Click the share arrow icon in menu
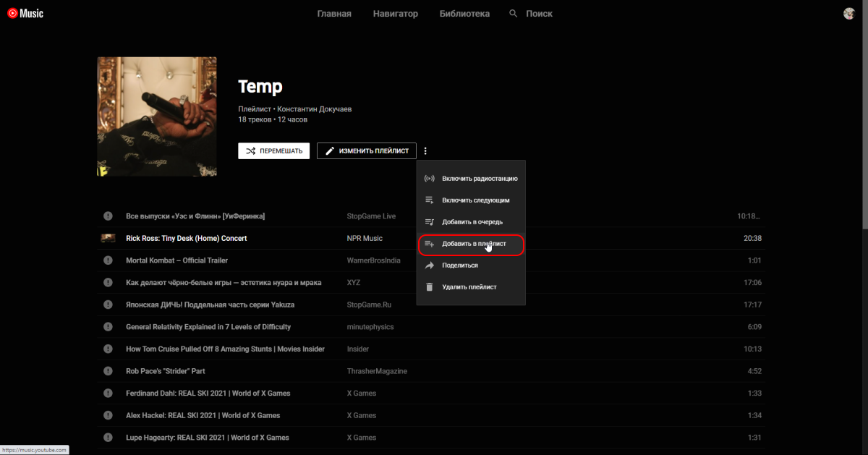Viewport: 868px width, 455px height. coord(429,265)
